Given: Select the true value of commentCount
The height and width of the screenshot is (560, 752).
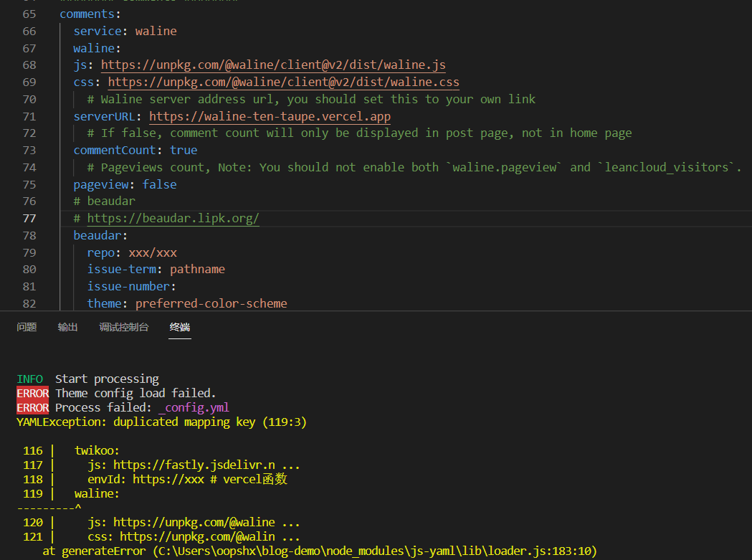Looking at the screenshot, I should [184, 150].
